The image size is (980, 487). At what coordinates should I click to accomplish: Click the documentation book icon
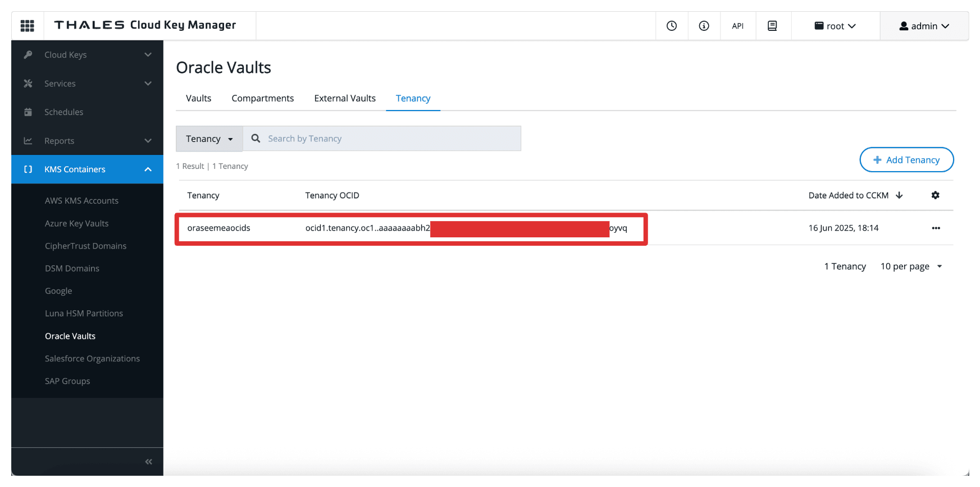[x=773, y=26]
